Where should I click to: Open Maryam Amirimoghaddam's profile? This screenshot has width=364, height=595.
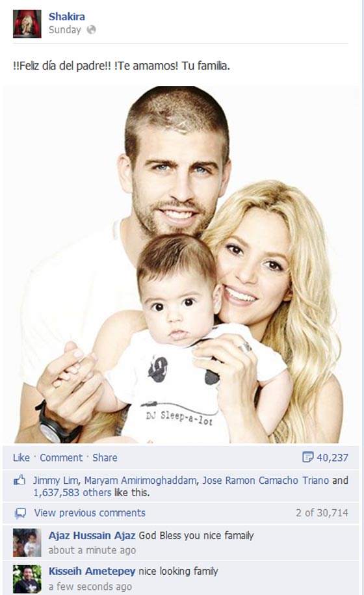click(x=140, y=481)
